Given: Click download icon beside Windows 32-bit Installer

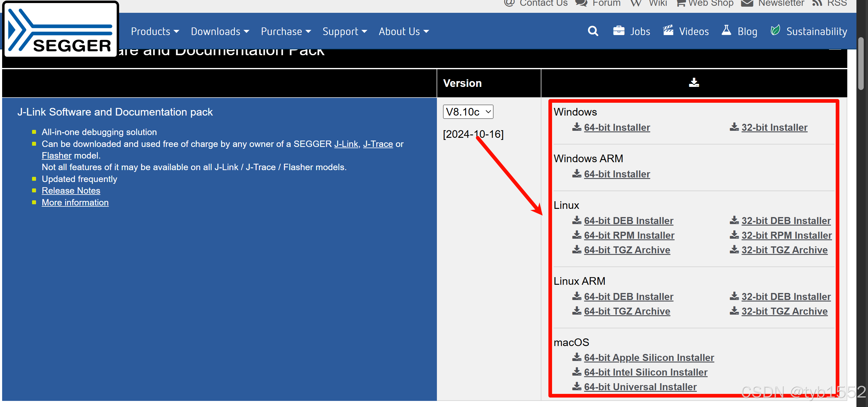Looking at the screenshot, I should 734,127.
